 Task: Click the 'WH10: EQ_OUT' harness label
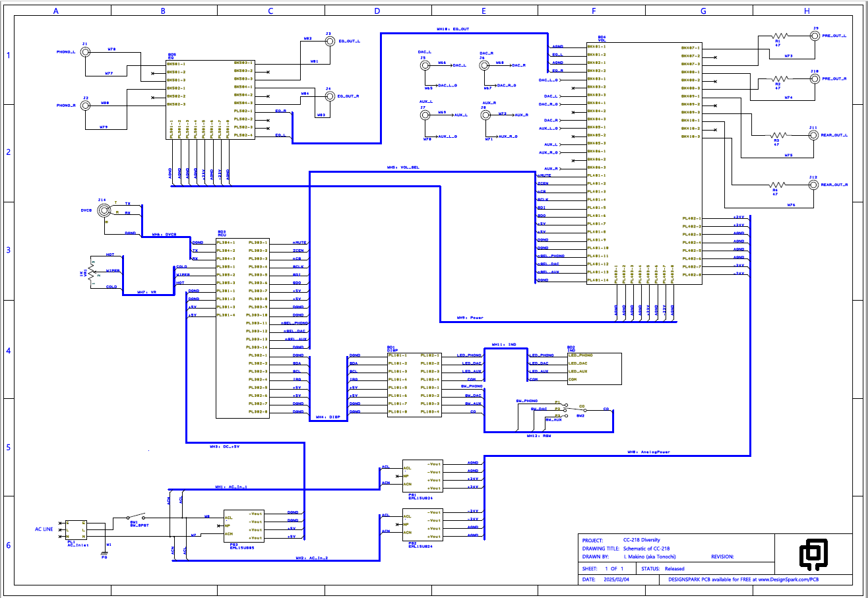click(453, 29)
